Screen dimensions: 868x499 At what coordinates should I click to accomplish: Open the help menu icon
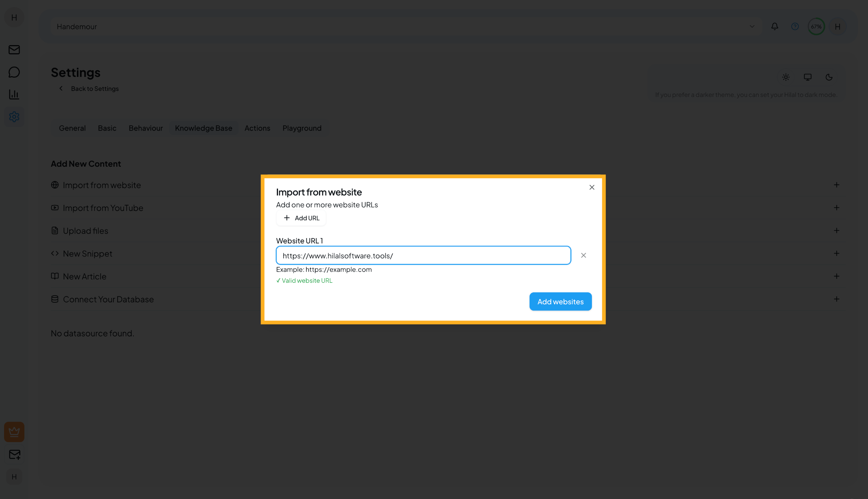point(794,26)
